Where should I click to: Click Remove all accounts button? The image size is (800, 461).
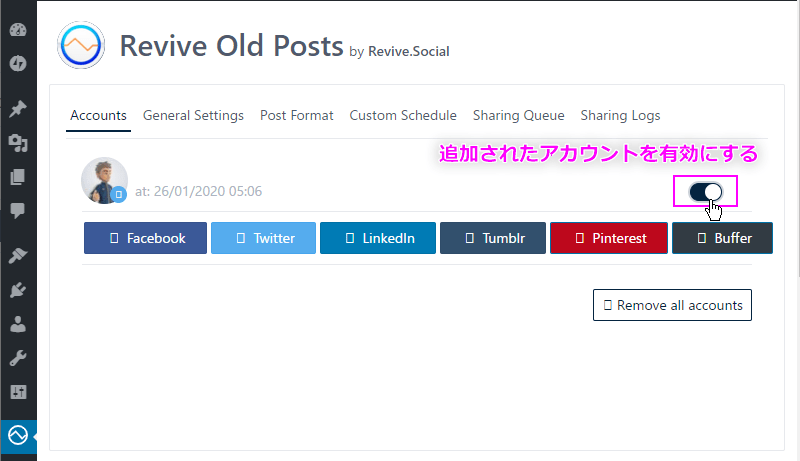672,305
